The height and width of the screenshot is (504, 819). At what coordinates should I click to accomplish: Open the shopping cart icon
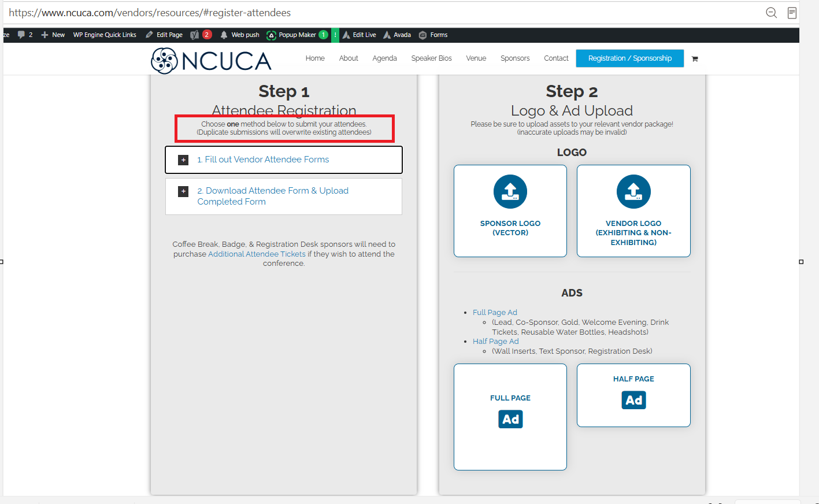[x=695, y=59]
